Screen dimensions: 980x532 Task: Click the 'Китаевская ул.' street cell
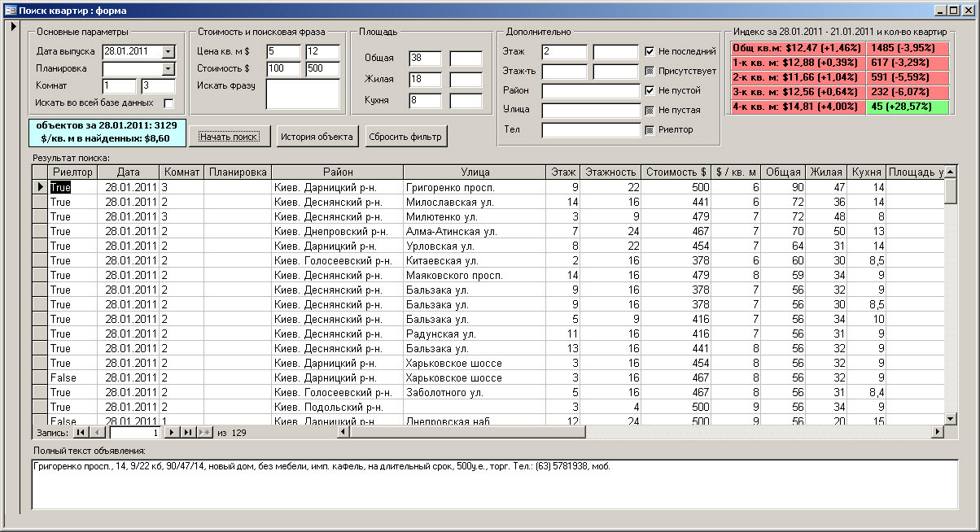(475, 260)
